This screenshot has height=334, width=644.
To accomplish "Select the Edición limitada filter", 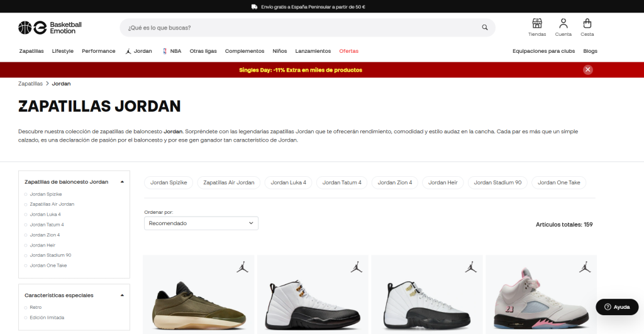I will click(x=47, y=318).
